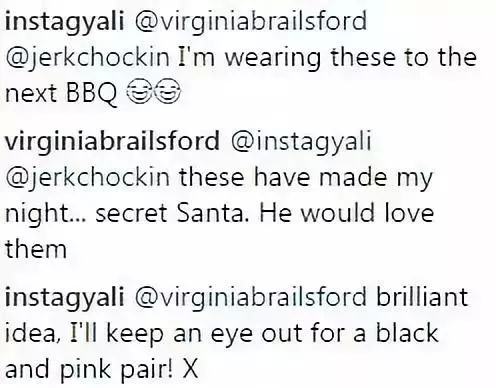Open the @jerkchockin mention in the secret Santa comment

point(88,179)
